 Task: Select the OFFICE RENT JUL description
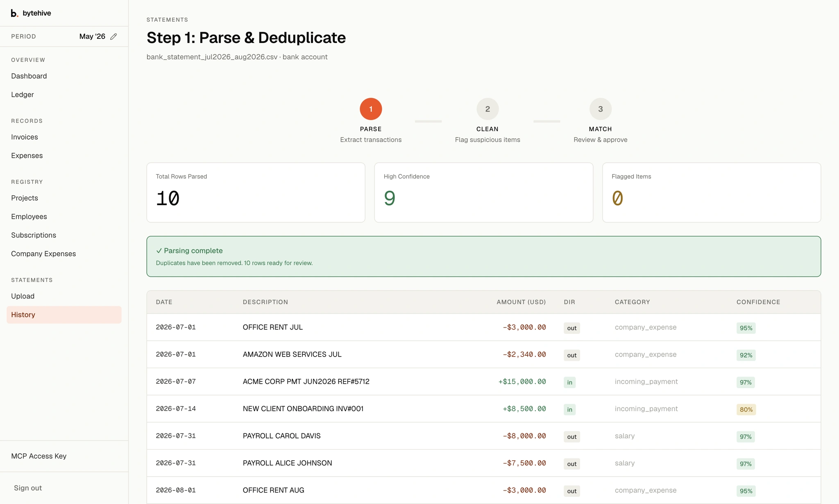[273, 327]
